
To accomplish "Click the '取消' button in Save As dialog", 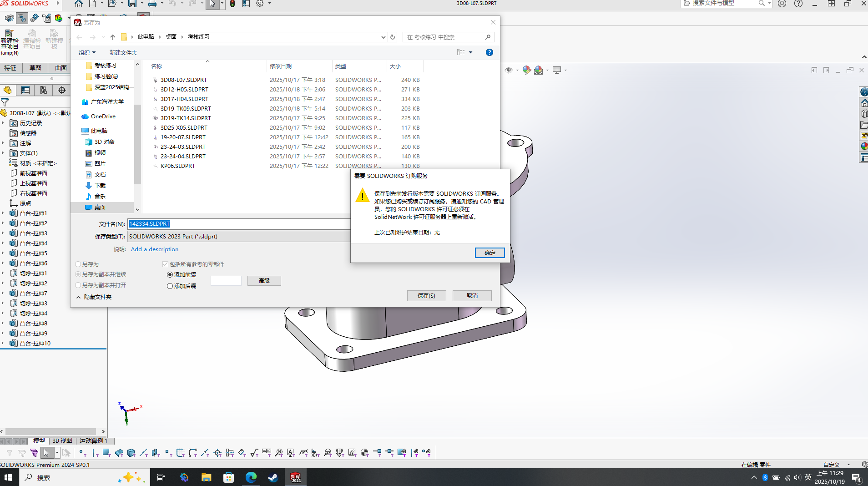I will [472, 296].
